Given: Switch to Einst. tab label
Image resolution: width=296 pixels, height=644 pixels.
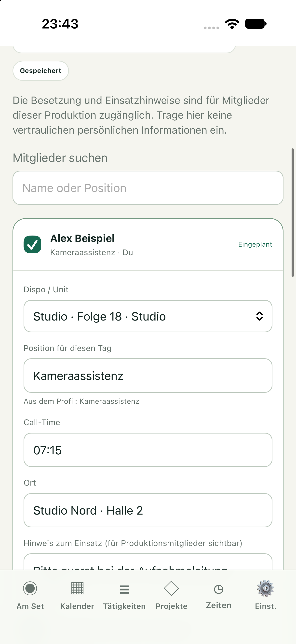Looking at the screenshot, I should pyautogui.click(x=266, y=606).
